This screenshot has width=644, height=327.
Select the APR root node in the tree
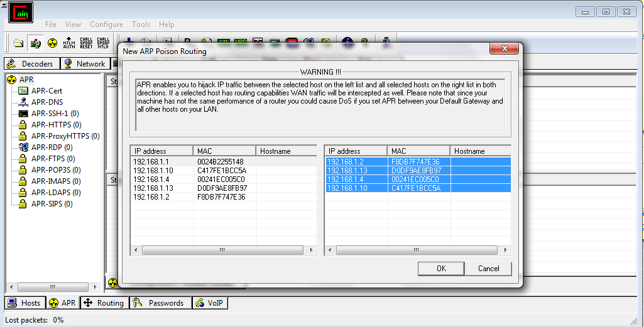(x=26, y=79)
